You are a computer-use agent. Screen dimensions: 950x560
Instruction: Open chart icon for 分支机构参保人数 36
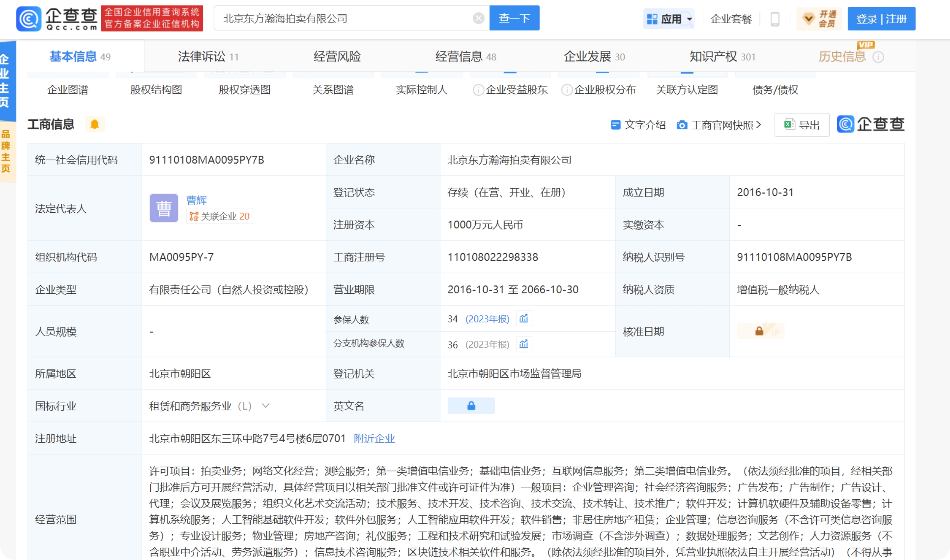click(x=523, y=344)
